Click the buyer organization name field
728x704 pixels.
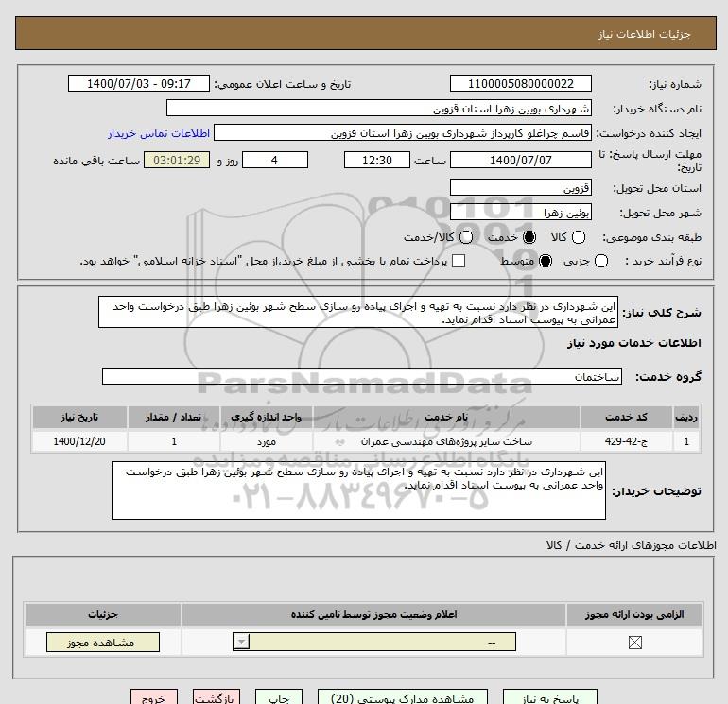pos(379,108)
